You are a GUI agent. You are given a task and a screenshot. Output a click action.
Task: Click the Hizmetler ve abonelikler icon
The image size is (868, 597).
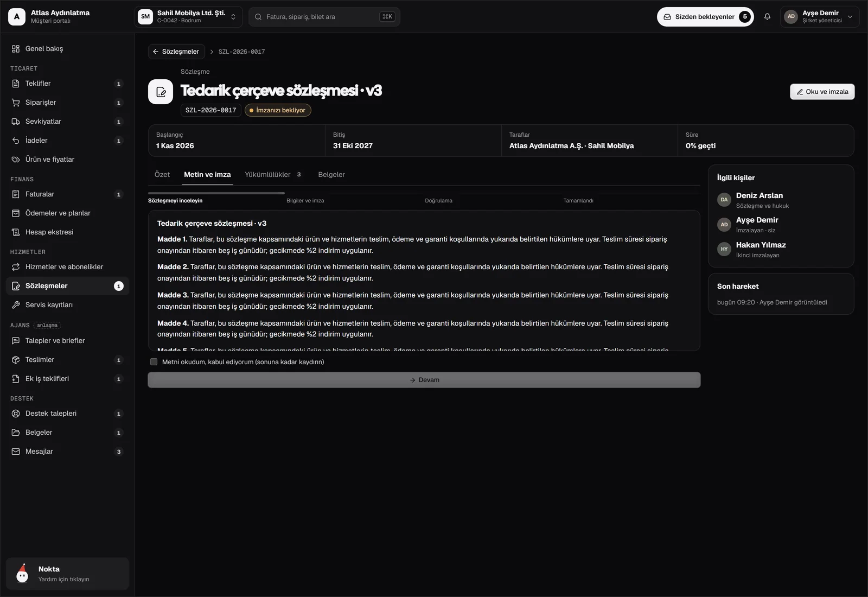[x=16, y=267]
